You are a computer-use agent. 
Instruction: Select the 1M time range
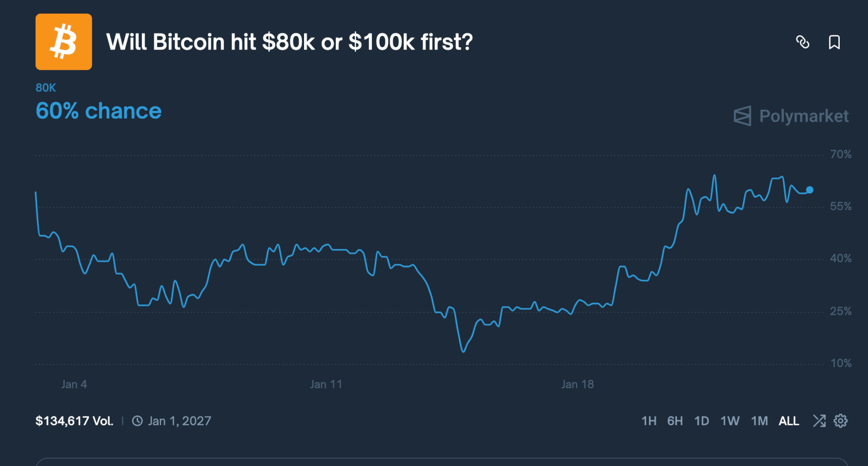pyautogui.click(x=759, y=421)
